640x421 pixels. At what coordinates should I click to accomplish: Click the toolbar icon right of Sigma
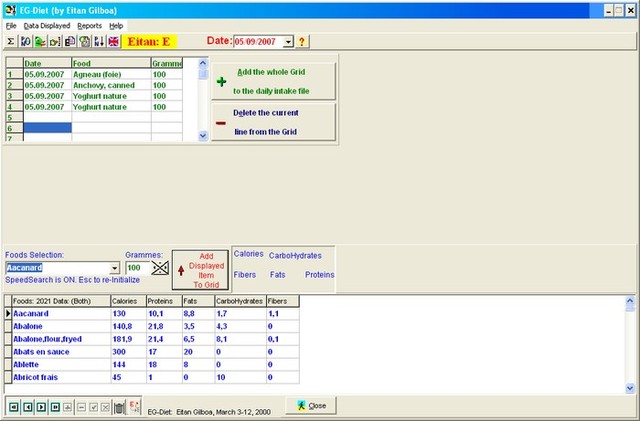[25, 41]
